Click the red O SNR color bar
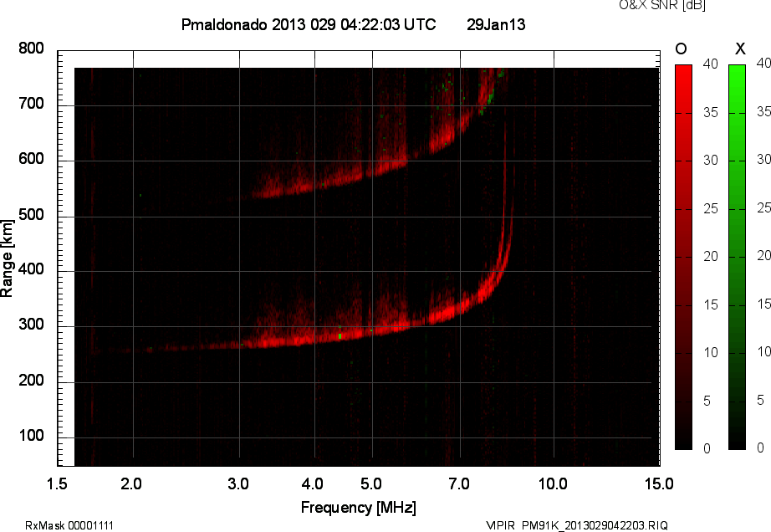Image resolution: width=771 pixels, height=532 pixels. [683, 257]
